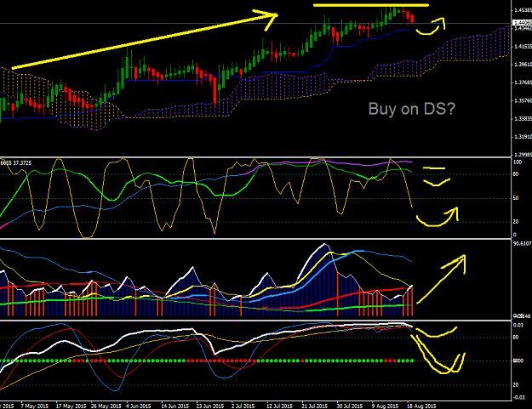Select the "30 Jul 2015" date label
Screen dimensions: 532x409
pyautogui.click(x=350, y=406)
